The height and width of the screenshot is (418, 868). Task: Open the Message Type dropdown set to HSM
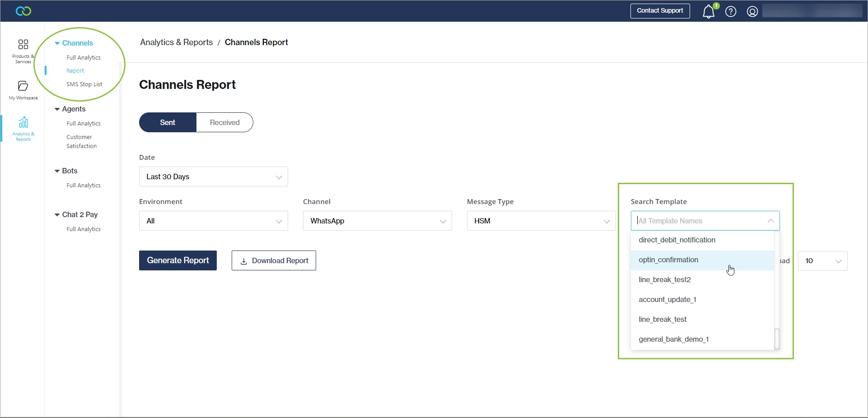(541, 221)
